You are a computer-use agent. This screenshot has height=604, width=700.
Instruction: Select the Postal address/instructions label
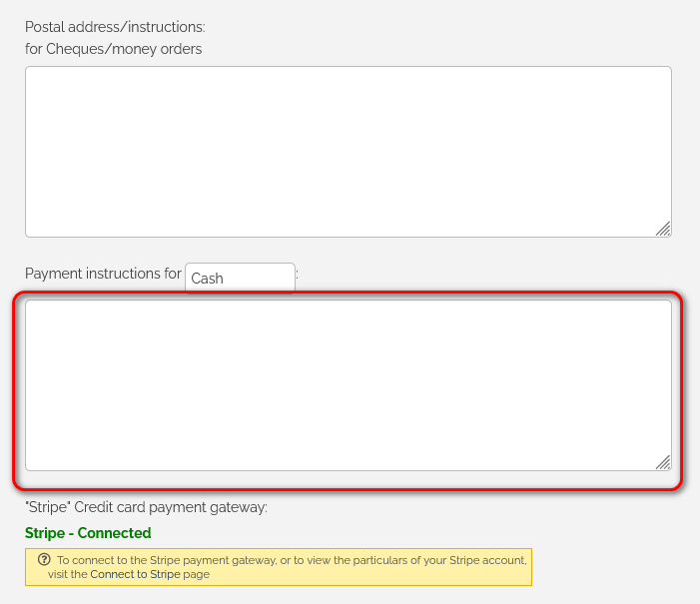115,27
